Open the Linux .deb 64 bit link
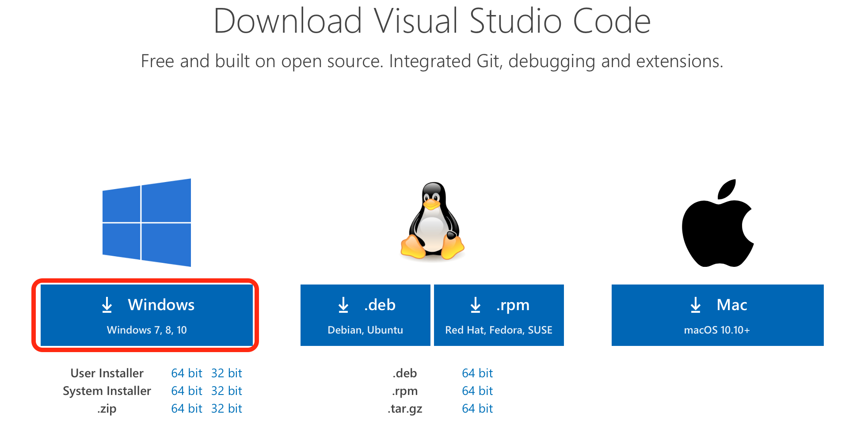The height and width of the screenshot is (425, 868). click(x=477, y=373)
